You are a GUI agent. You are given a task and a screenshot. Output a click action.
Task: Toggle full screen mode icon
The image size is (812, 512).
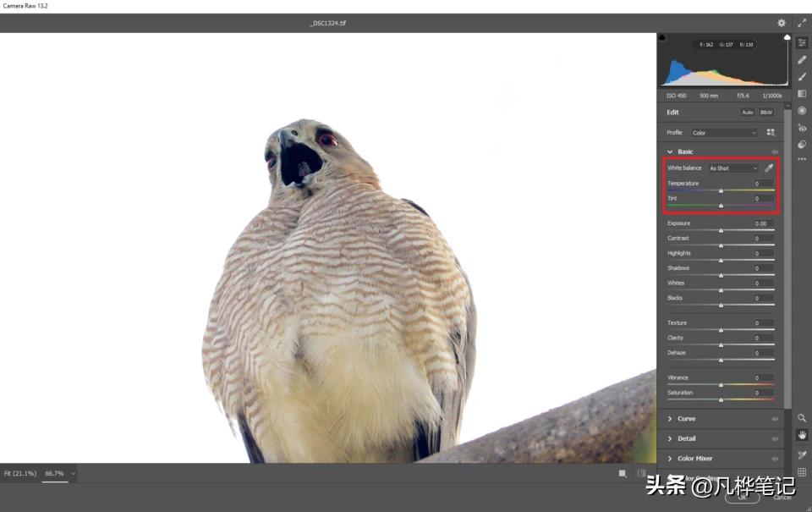click(x=802, y=23)
